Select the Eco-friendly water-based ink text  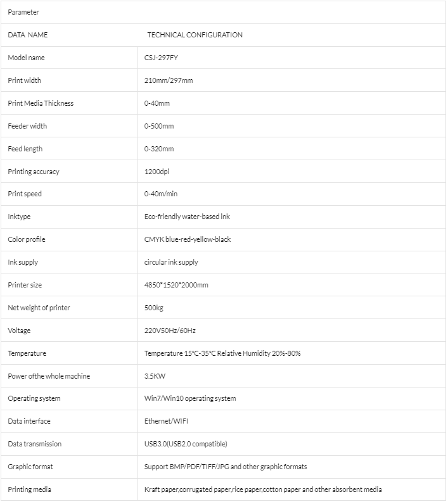pos(187,217)
